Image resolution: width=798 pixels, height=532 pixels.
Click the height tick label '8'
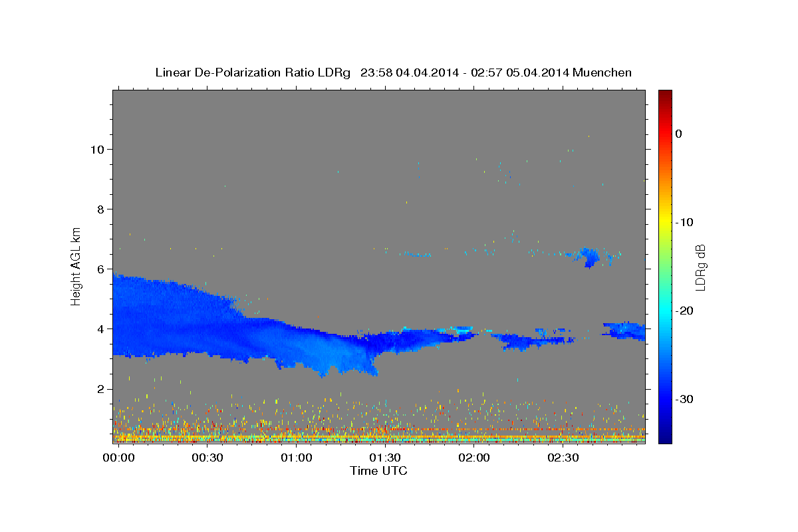(x=100, y=209)
